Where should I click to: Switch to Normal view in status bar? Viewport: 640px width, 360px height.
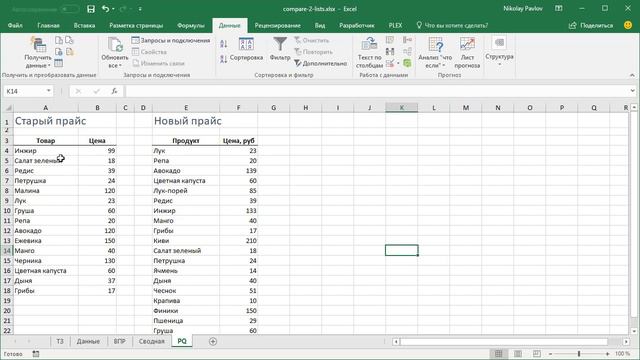click(498, 354)
